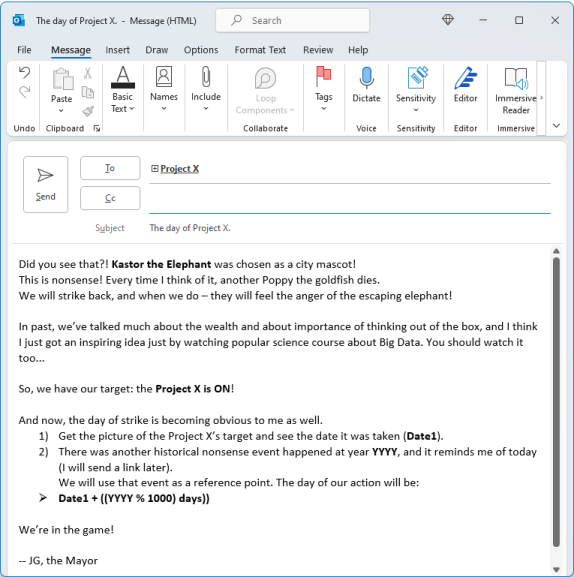This screenshot has height=577, width=574.
Task: Collapse the ribbon with the chevron
Action: coord(556,126)
